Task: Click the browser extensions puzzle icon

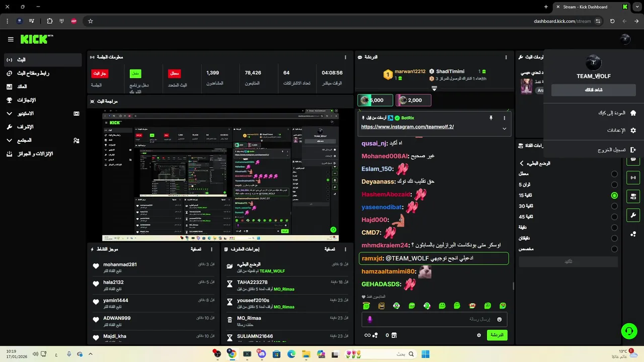Action: (x=49, y=21)
